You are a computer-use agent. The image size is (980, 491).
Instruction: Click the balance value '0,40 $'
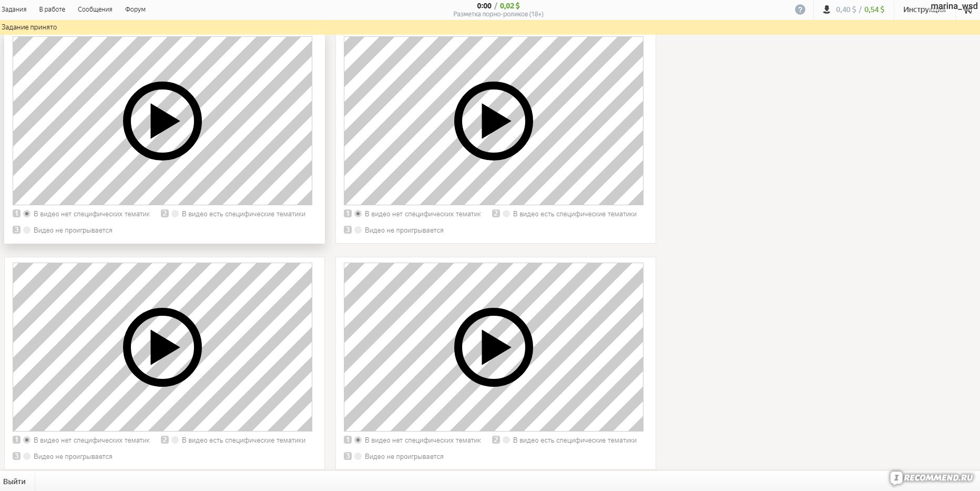[x=846, y=9]
